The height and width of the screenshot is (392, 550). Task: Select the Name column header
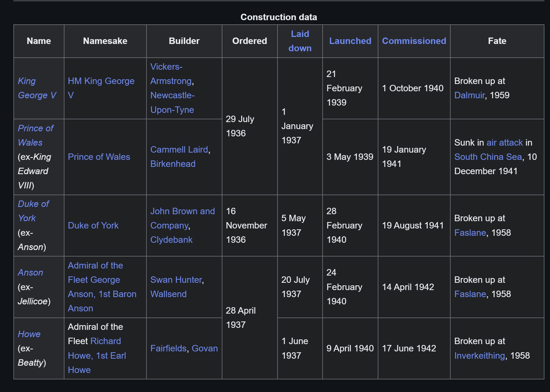(39, 41)
